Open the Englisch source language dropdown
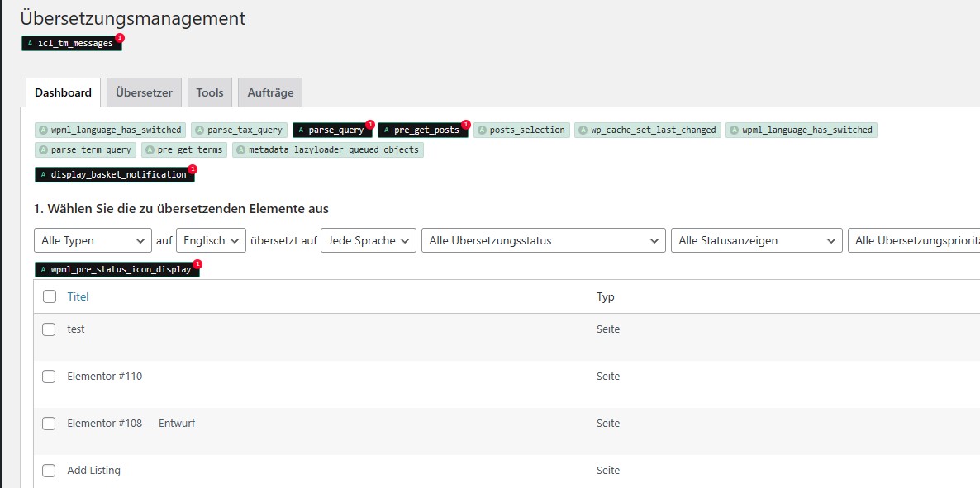The image size is (980, 488). coord(211,240)
